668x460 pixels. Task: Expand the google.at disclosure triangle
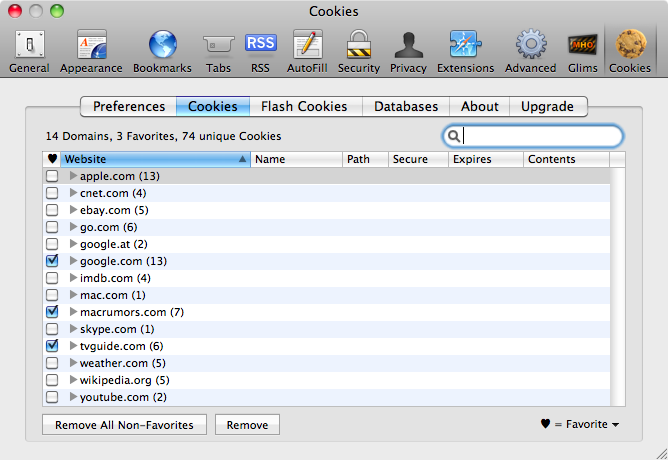(x=73, y=244)
